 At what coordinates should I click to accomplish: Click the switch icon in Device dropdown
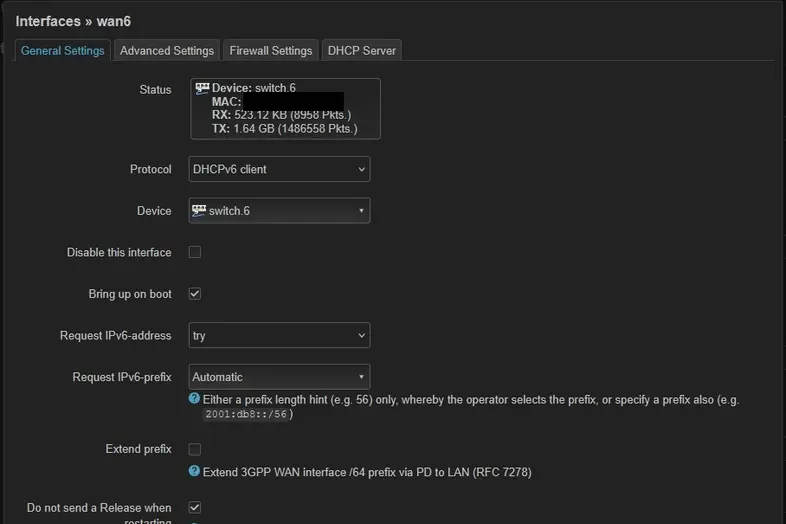click(199, 210)
